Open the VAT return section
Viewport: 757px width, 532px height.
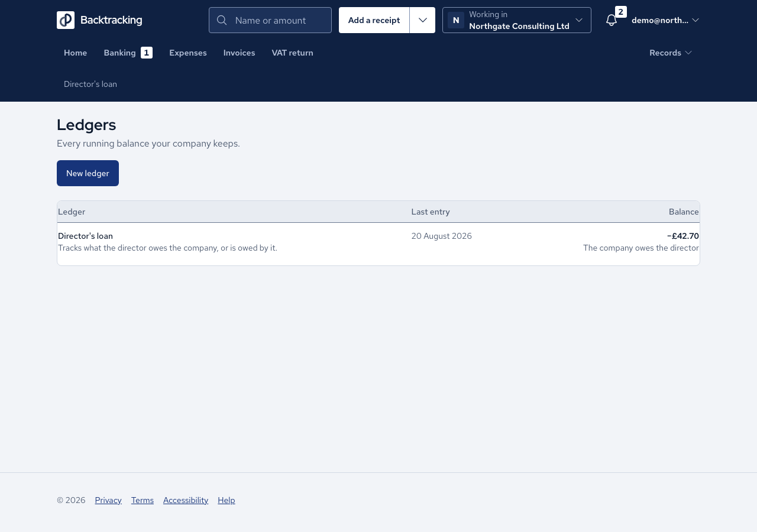point(292,53)
